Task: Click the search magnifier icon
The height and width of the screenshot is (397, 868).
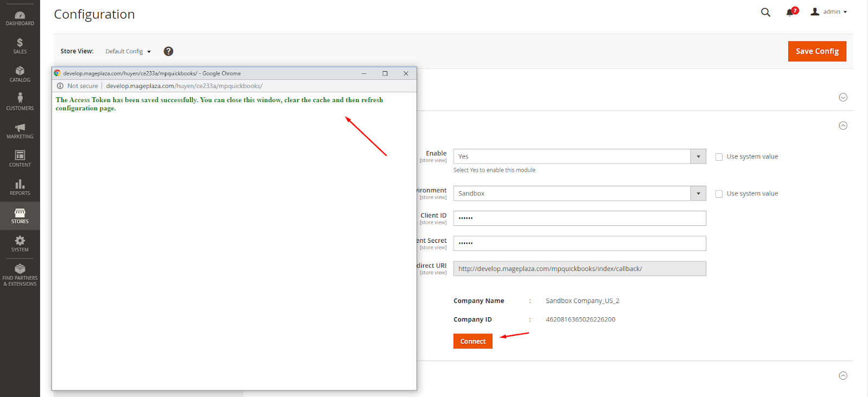Action: 765,12
